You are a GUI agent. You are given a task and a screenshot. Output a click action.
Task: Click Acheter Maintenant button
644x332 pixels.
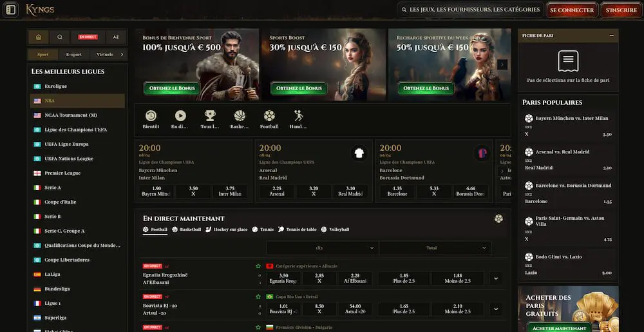(559, 328)
